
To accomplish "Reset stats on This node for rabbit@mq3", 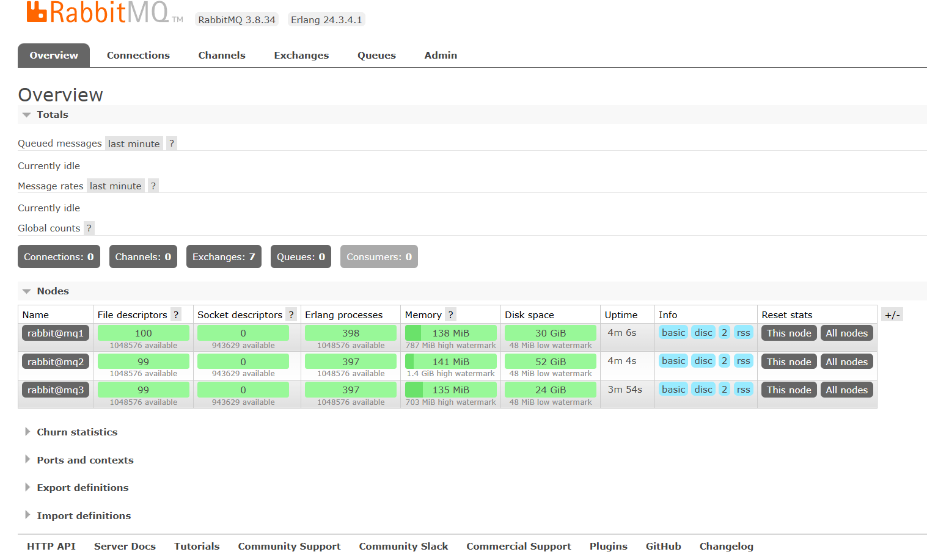I will [789, 390].
